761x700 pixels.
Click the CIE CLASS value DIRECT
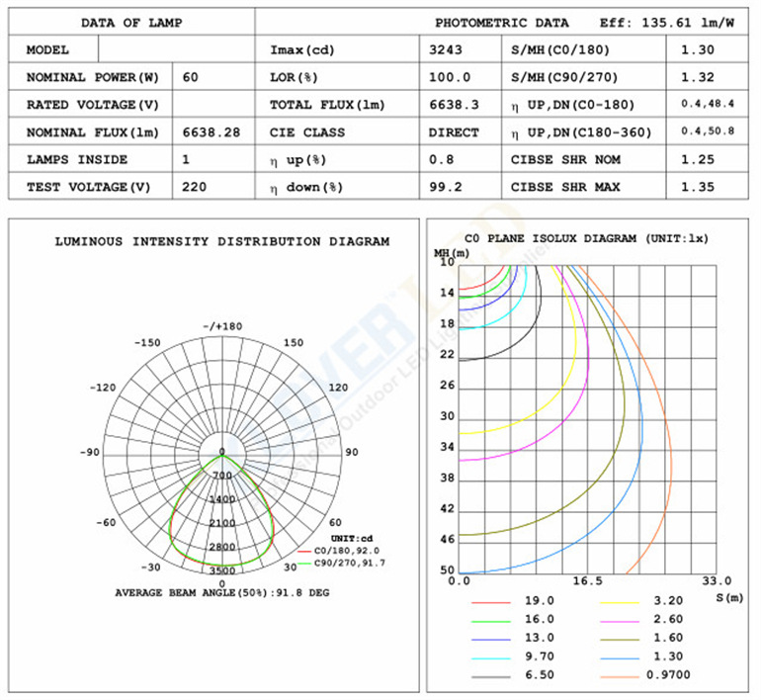point(454,132)
